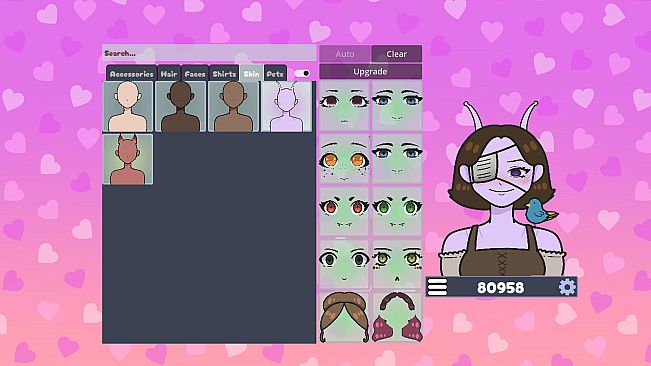Screen dimensions: 651x366
Task: Click the 80958 coin counter
Action: (x=500, y=287)
